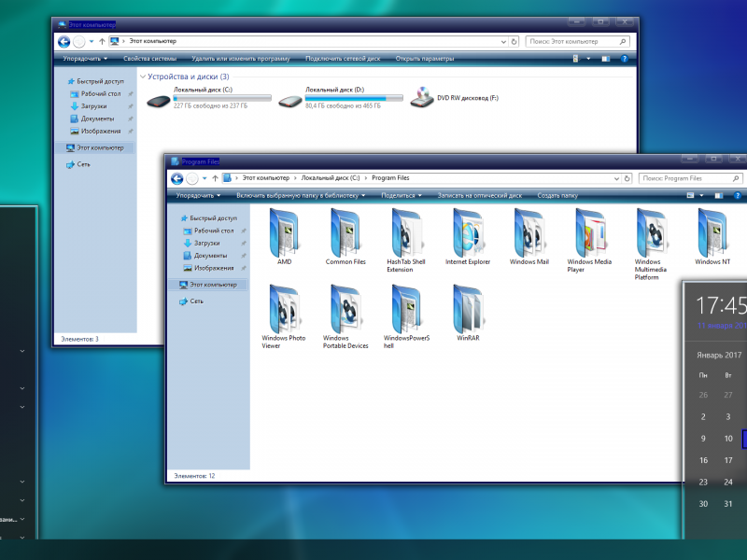
Task: Select the Windows Portable Devices folder
Action: tap(345, 316)
